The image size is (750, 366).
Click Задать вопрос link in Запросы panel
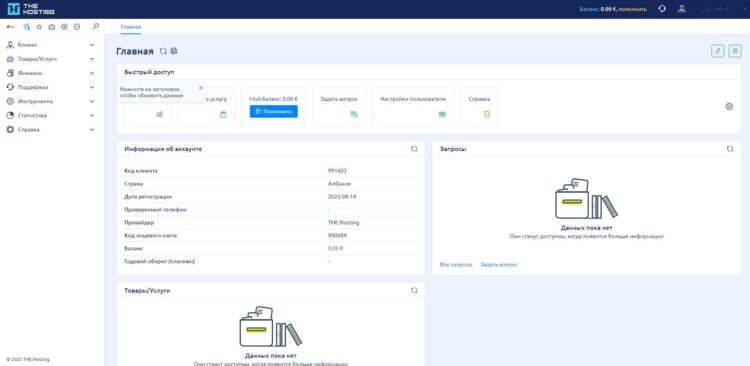point(499,265)
